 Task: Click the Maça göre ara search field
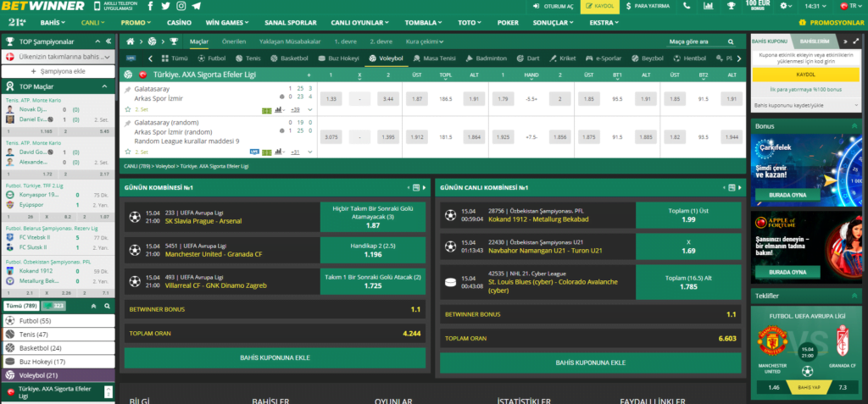[697, 42]
